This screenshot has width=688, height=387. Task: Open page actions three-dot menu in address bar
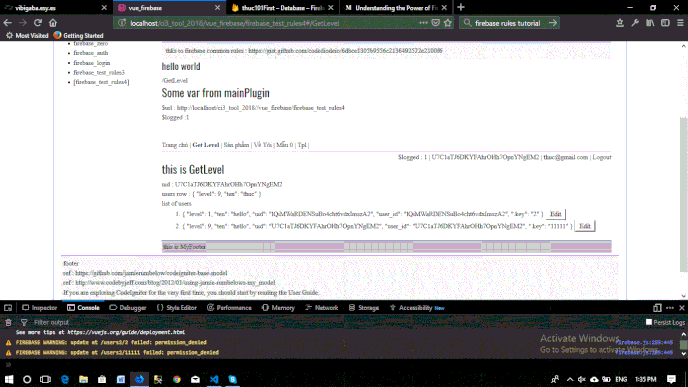423,23
